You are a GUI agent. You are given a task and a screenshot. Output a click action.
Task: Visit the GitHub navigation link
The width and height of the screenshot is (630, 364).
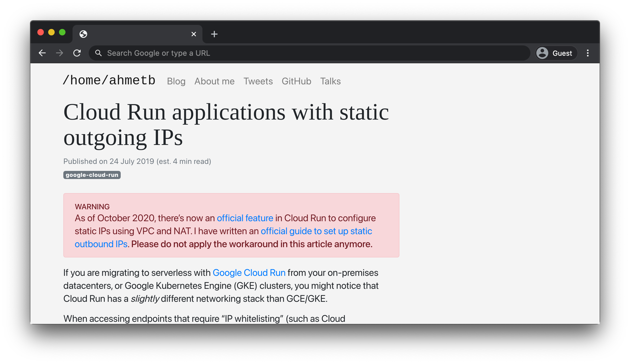point(296,81)
